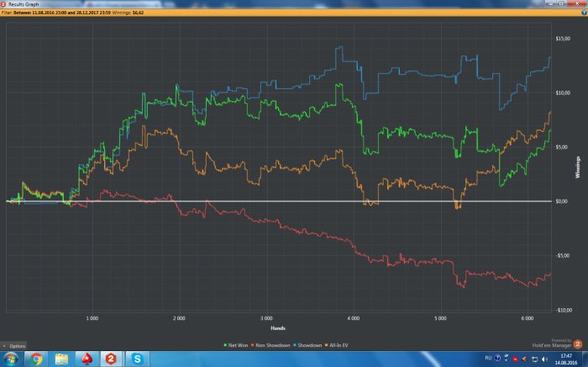Click the 5 000 hands axis label
The width and height of the screenshot is (588, 367).
click(440, 318)
